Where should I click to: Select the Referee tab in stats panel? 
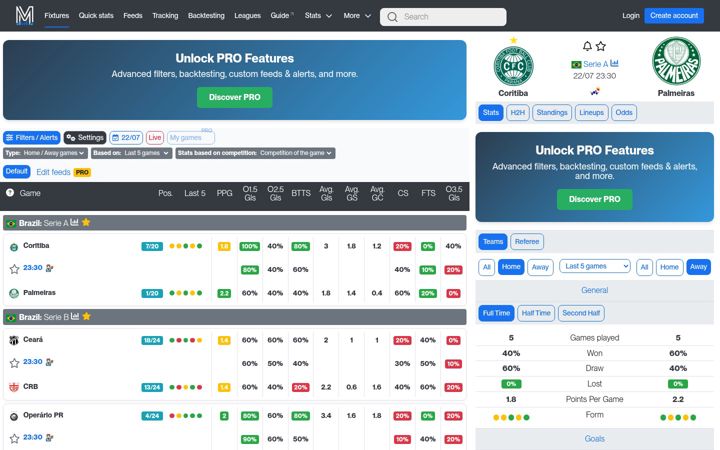pyautogui.click(x=527, y=242)
